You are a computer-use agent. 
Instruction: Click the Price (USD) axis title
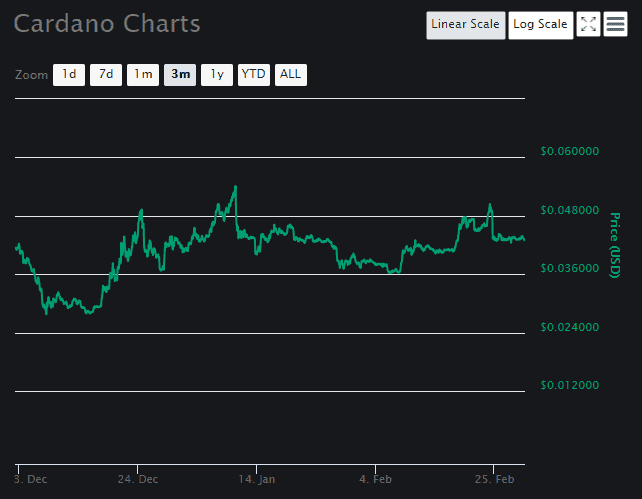615,245
